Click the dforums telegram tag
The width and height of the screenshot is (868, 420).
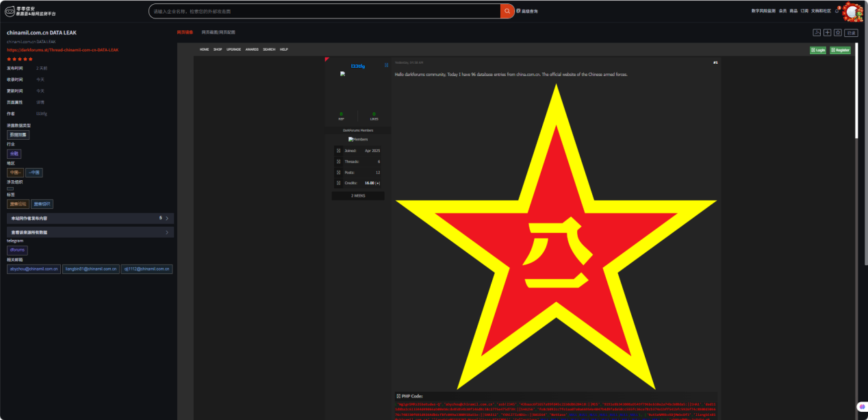coord(17,250)
